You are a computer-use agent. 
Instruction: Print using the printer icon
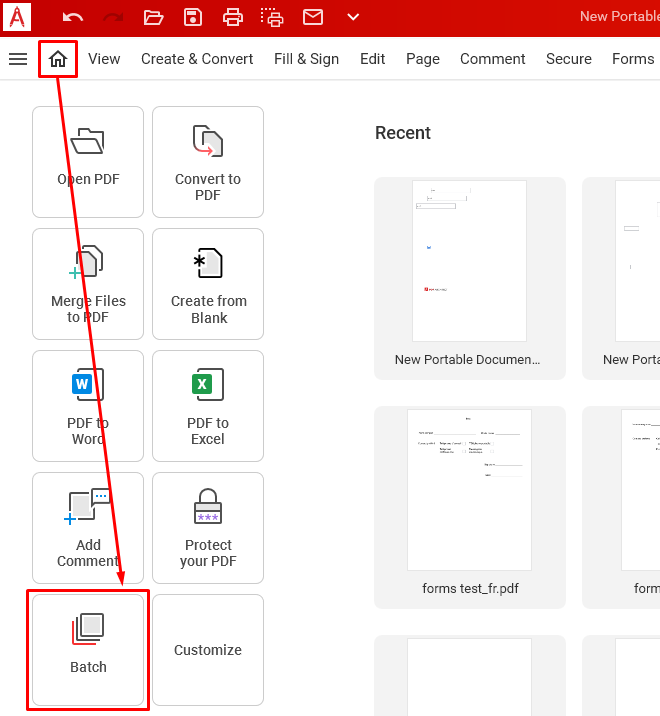pos(232,17)
